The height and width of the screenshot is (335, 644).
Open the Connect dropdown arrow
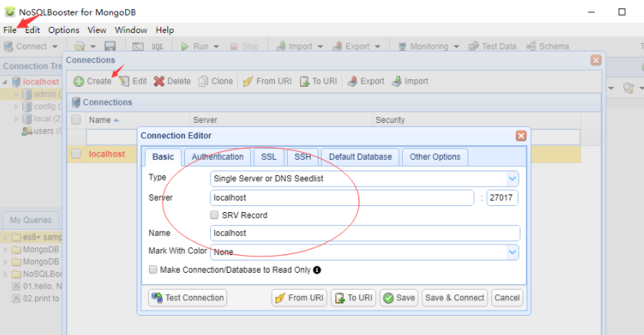point(55,46)
